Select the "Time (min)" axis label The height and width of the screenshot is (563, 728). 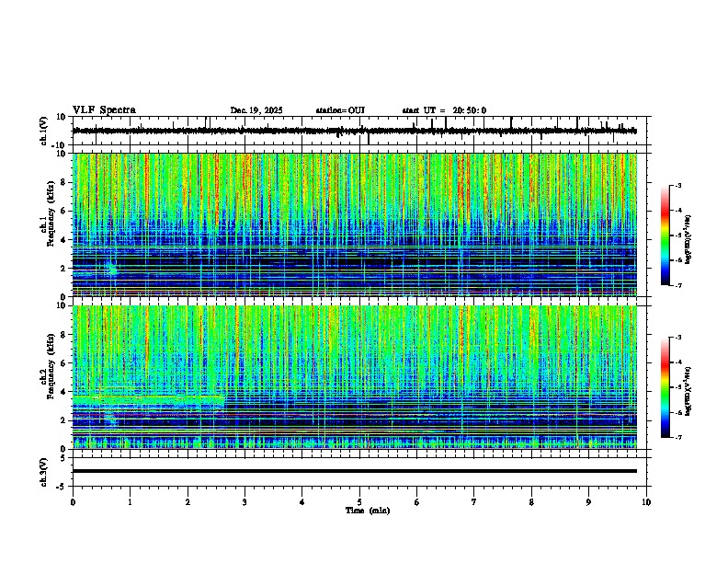(368, 511)
